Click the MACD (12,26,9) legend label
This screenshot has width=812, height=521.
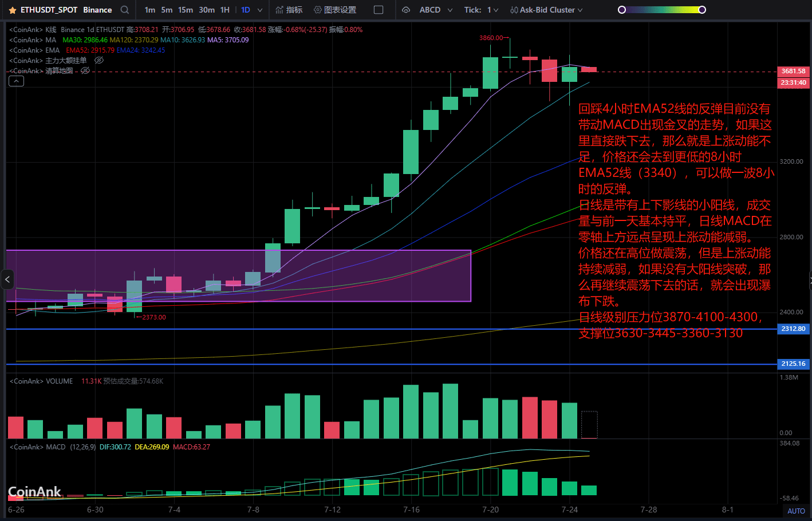click(53, 447)
